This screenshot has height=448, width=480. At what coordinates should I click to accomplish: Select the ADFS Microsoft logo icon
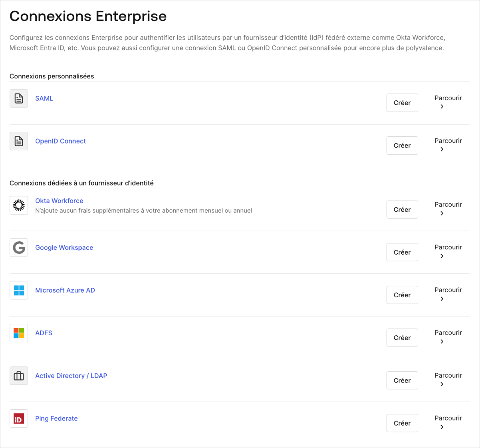tap(19, 333)
